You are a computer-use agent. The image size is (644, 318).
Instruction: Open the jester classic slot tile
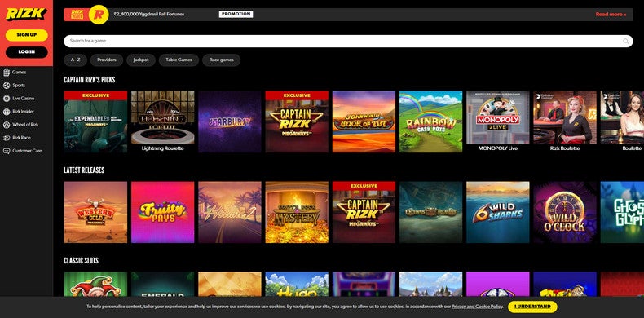tap(95, 284)
